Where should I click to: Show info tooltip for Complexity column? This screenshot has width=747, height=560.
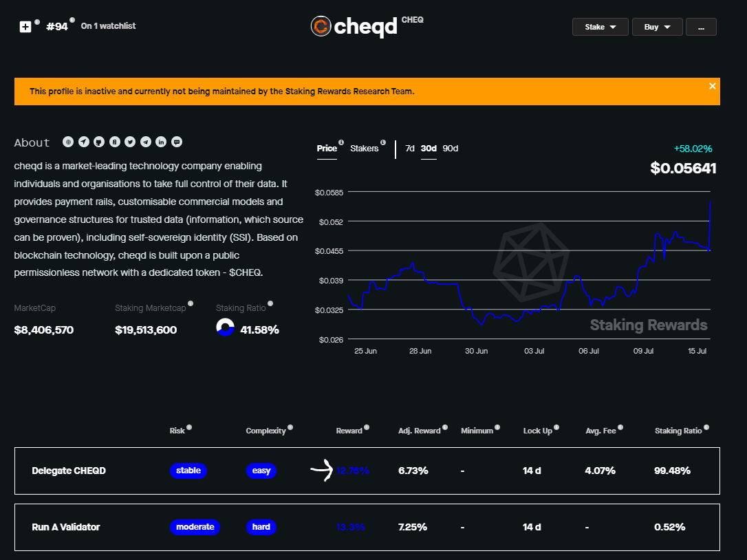(290, 427)
